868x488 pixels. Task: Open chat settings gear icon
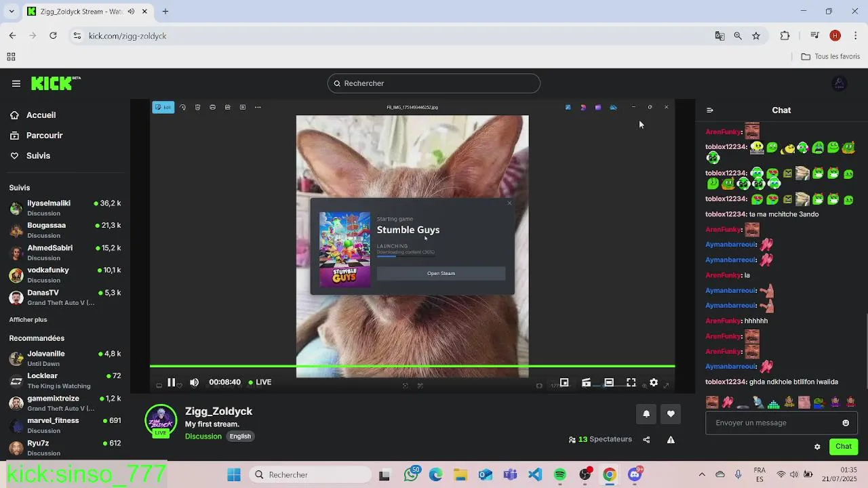click(x=817, y=447)
